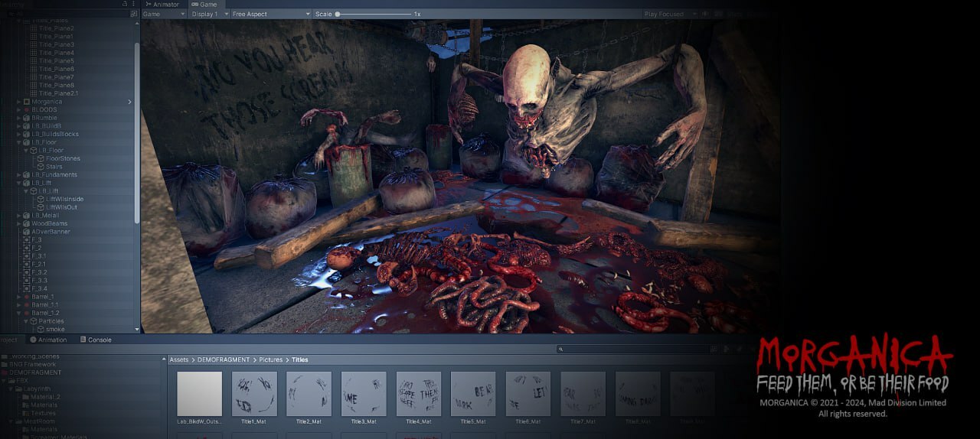Switch to the Animator tab
Viewport: 980px width, 439px height.
point(162,4)
